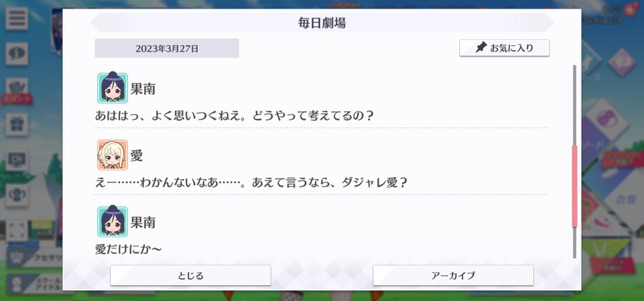Image resolution: width=644 pixels, height=301 pixels.
Task: Click the pink scrollbar thumb
Action: tap(575, 186)
